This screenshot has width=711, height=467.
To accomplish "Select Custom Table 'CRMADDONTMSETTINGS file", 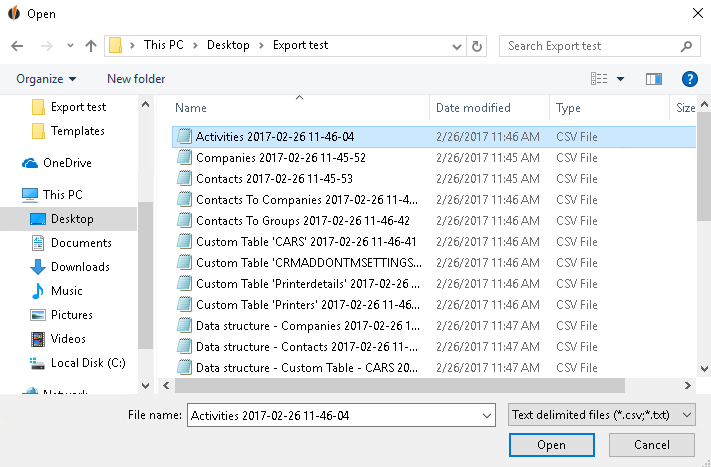I will (x=434, y=263).
